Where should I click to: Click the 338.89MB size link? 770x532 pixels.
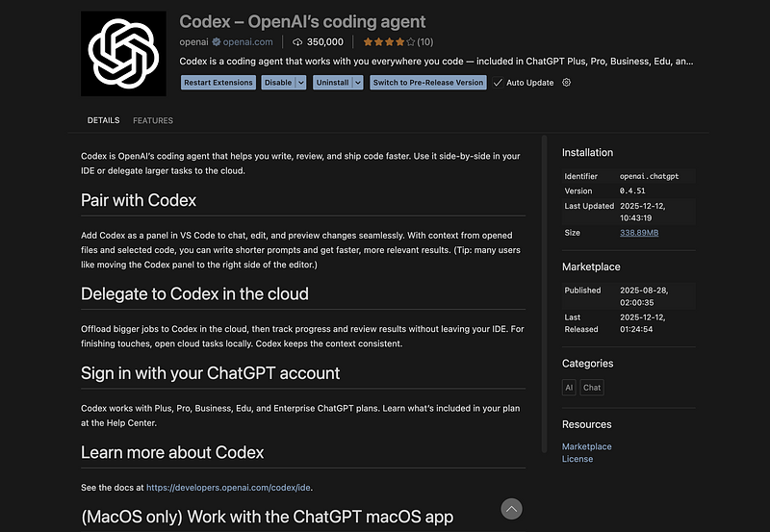[x=639, y=233]
